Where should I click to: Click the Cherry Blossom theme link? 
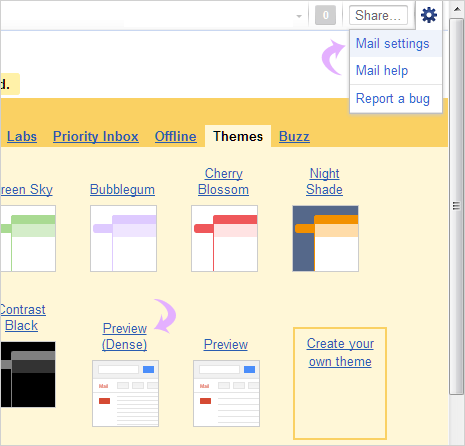224,181
